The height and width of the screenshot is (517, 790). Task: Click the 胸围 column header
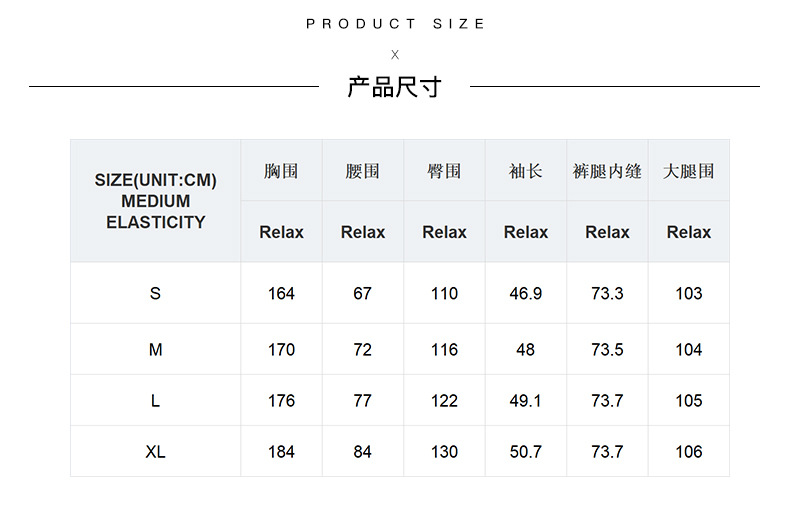click(281, 171)
